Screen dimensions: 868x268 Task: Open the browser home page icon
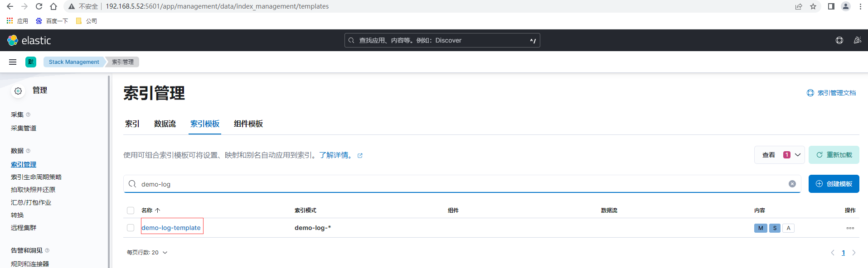coord(53,6)
